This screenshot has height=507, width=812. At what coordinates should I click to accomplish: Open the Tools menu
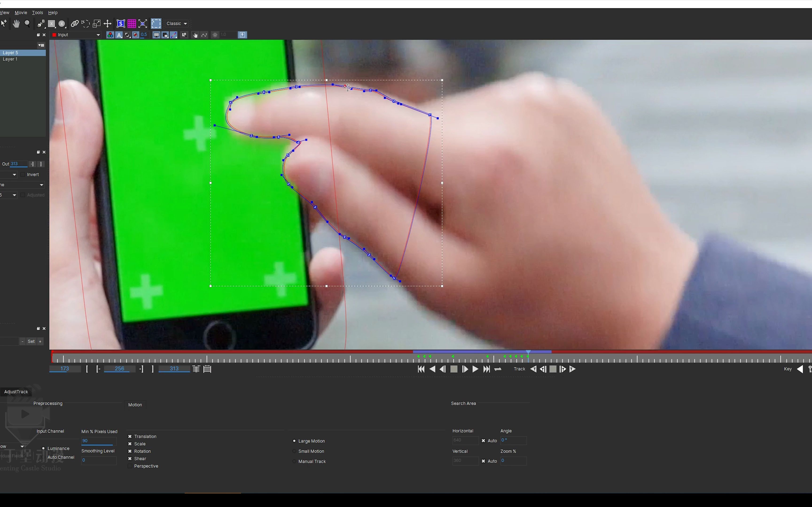(37, 12)
